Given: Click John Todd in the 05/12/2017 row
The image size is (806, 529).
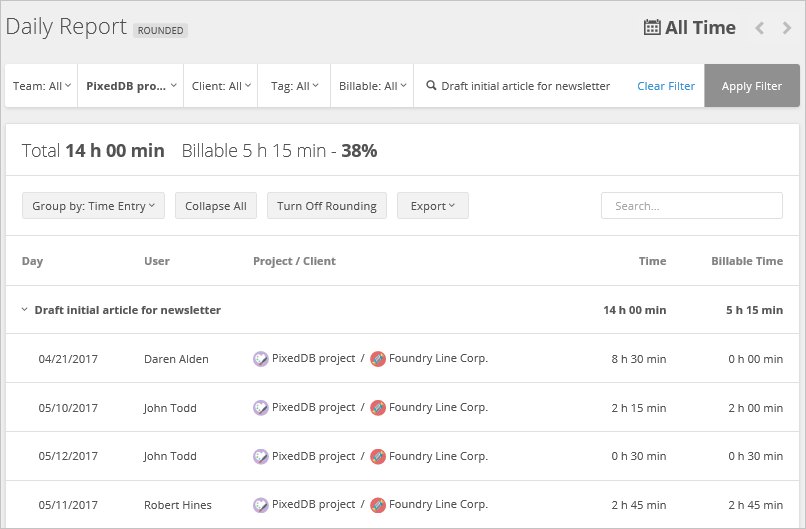Looking at the screenshot, I should [x=170, y=456].
